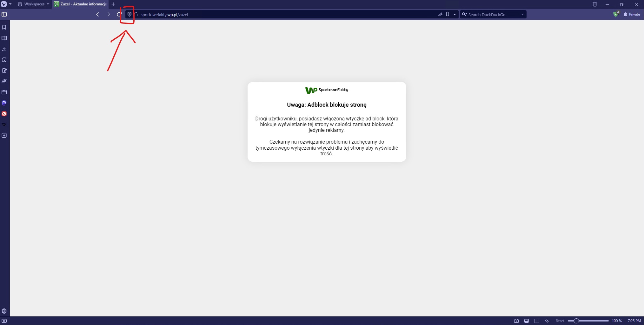Open the Notes panel in the sidebar

(x=4, y=71)
